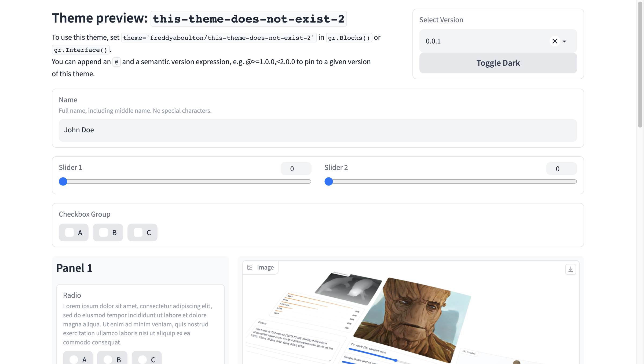Image resolution: width=644 pixels, height=364 pixels.
Task: Focus the Name field containing John Doe
Action: [x=318, y=130]
